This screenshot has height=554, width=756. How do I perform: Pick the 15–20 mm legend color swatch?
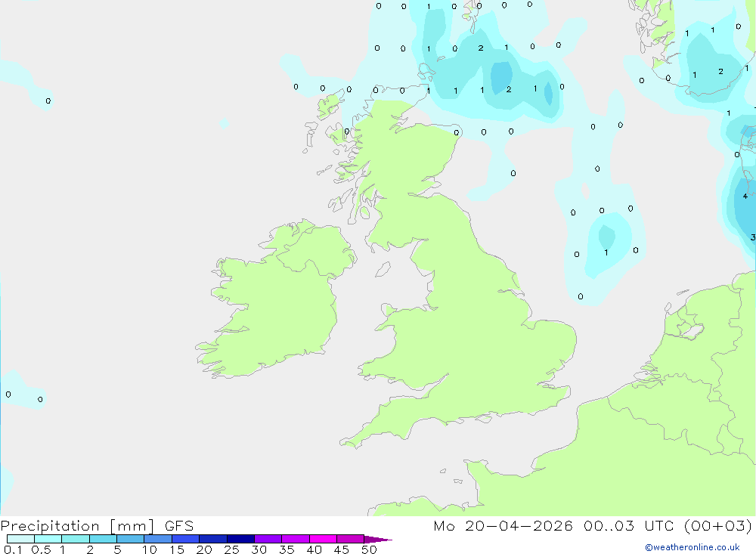186,539
